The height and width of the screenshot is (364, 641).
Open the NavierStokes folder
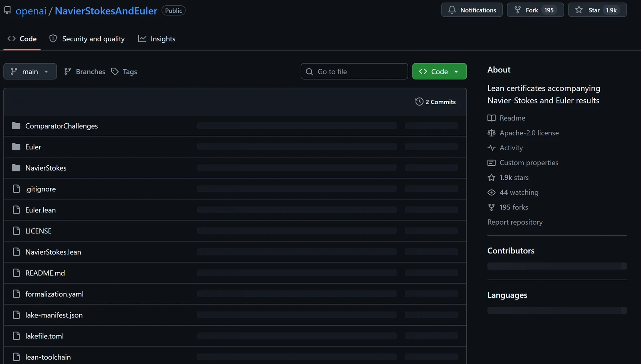click(x=46, y=168)
